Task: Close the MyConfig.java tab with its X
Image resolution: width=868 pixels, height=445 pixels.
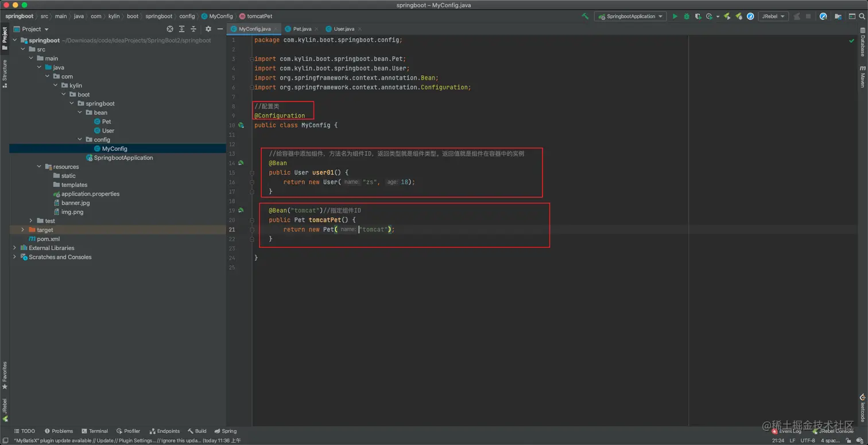Action: coord(276,29)
